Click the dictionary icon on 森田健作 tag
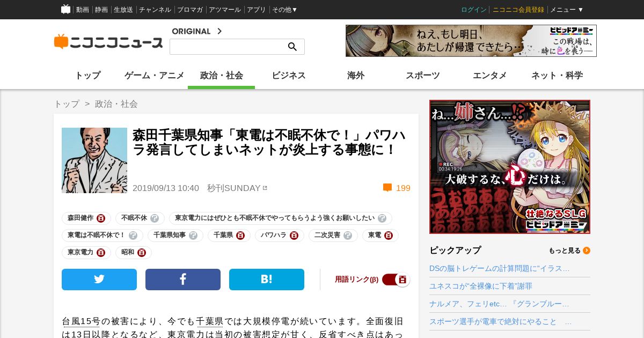Screen dimensions: 644x338 (x=101, y=218)
